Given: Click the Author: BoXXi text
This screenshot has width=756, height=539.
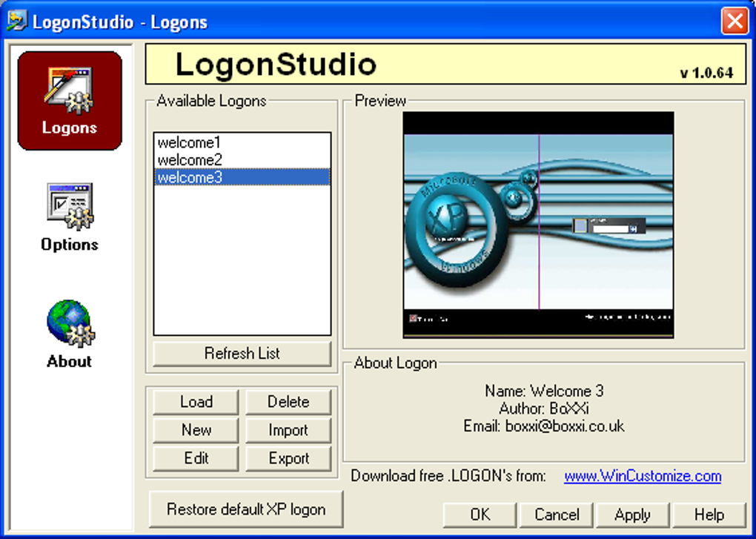Looking at the screenshot, I should 544,409.
